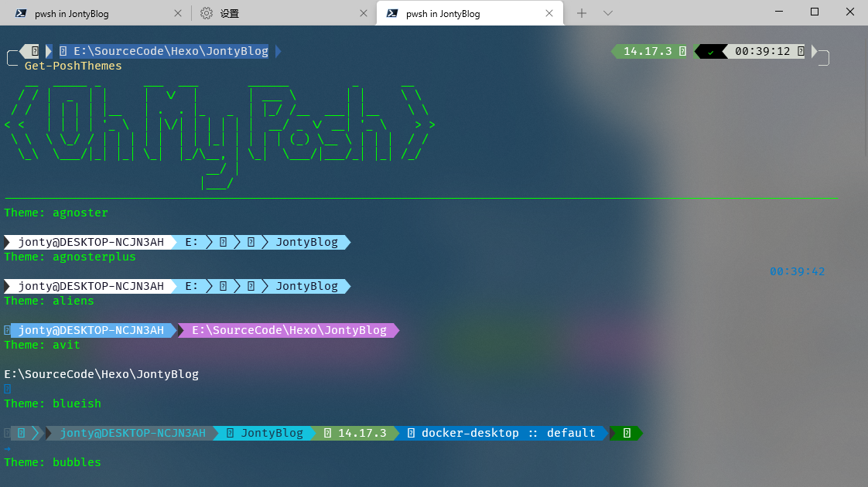Screen dimensions: 868x487
Task: Close the leftmost pwsh in JontyBlog tab
Action: pos(177,13)
